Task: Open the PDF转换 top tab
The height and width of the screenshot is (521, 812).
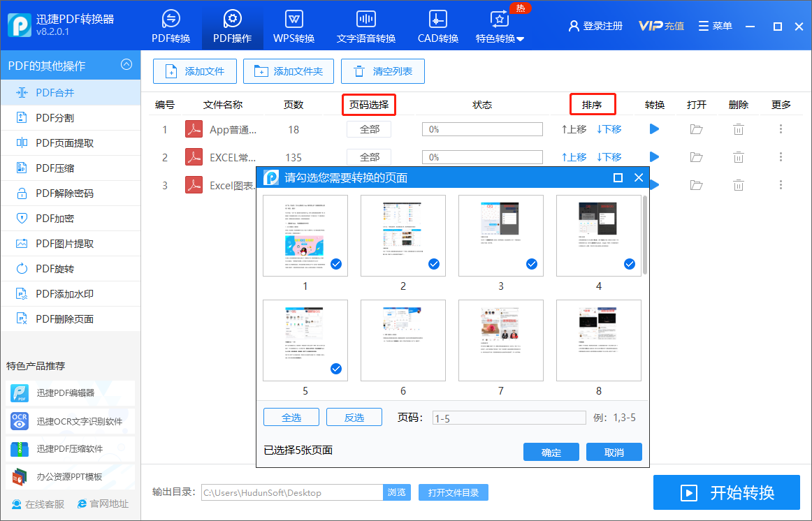Action: 171,26
